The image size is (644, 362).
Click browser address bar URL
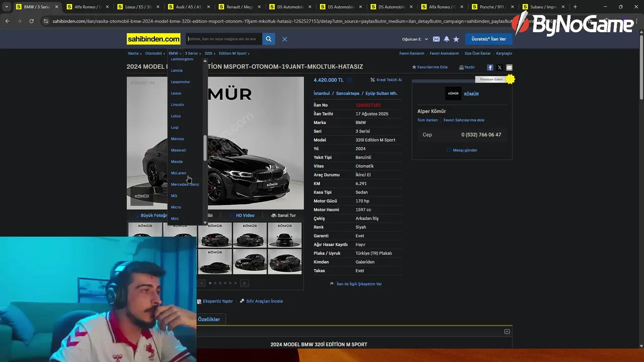(x=282, y=21)
